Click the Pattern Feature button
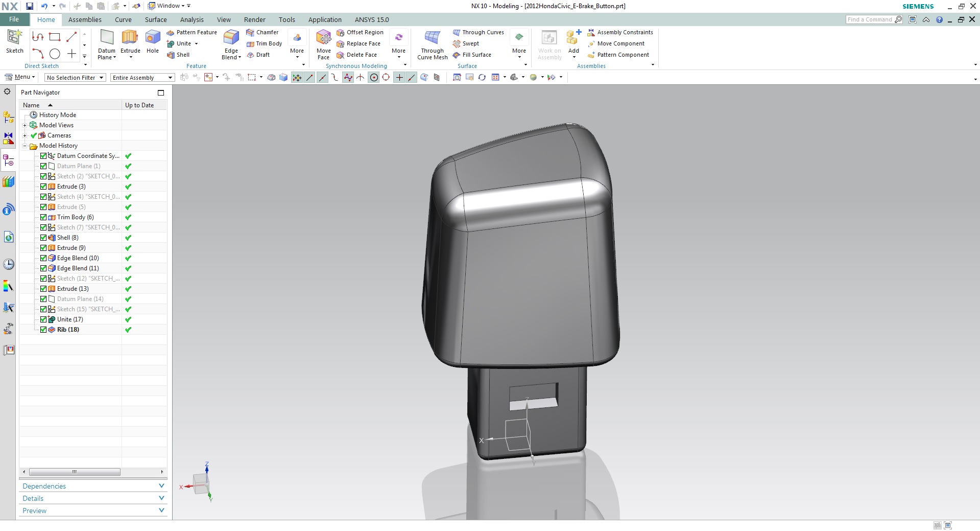The image size is (980, 531). pyautogui.click(x=196, y=32)
